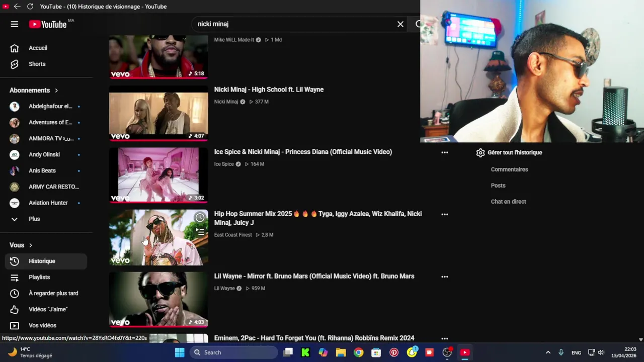Viewport: 644px width, 362px height.
Task: Click the microphone tray icon
Action: click(561, 352)
